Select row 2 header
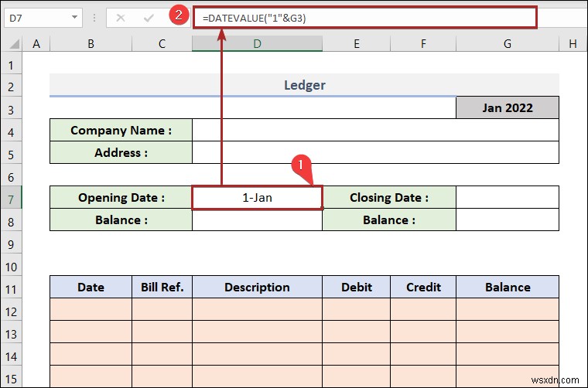Screen dimensions: 588x388 click(x=12, y=87)
